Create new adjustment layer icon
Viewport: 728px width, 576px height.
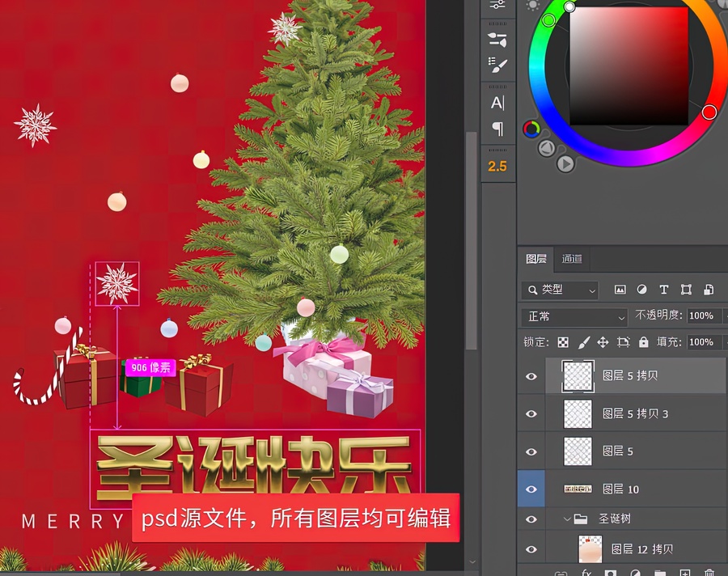(636, 574)
